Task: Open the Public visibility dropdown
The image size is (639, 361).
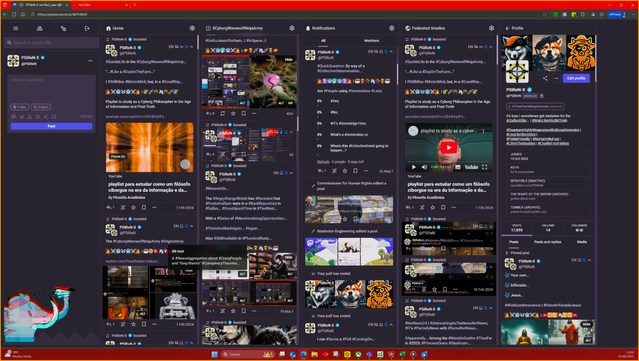Action: point(20,107)
